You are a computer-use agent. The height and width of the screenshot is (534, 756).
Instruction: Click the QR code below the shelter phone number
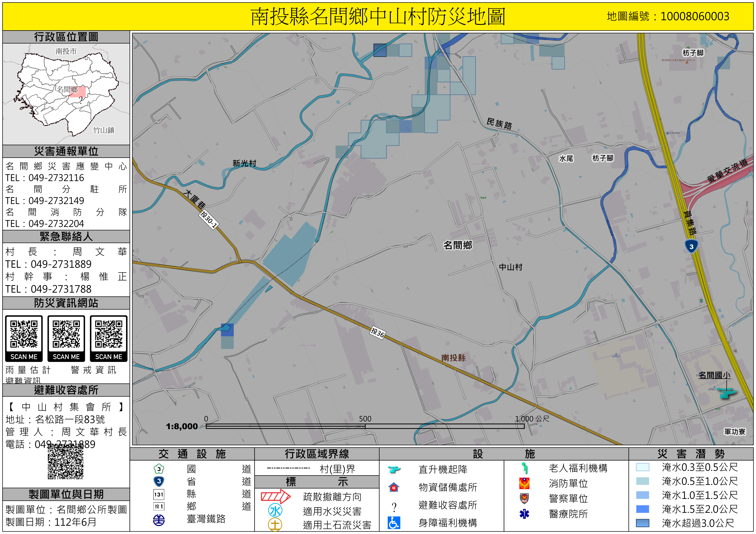coord(65,462)
